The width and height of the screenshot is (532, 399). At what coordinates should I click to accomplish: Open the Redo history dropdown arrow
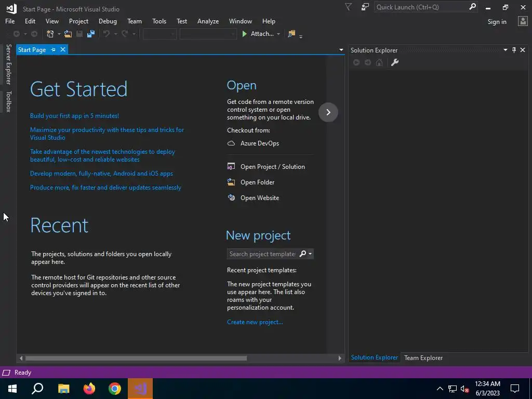[134, 34]
